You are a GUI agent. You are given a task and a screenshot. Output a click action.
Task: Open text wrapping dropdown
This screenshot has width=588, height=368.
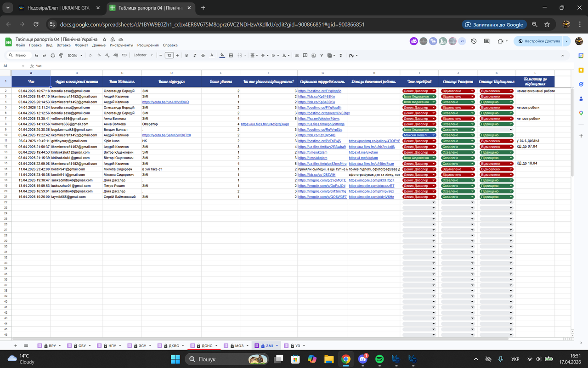(275, 55)
